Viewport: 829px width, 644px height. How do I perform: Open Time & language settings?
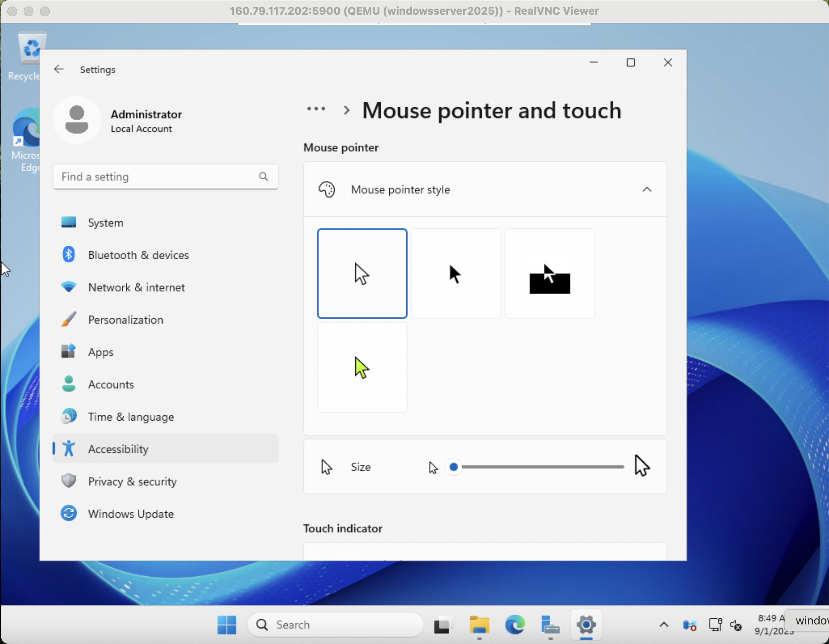130,417
